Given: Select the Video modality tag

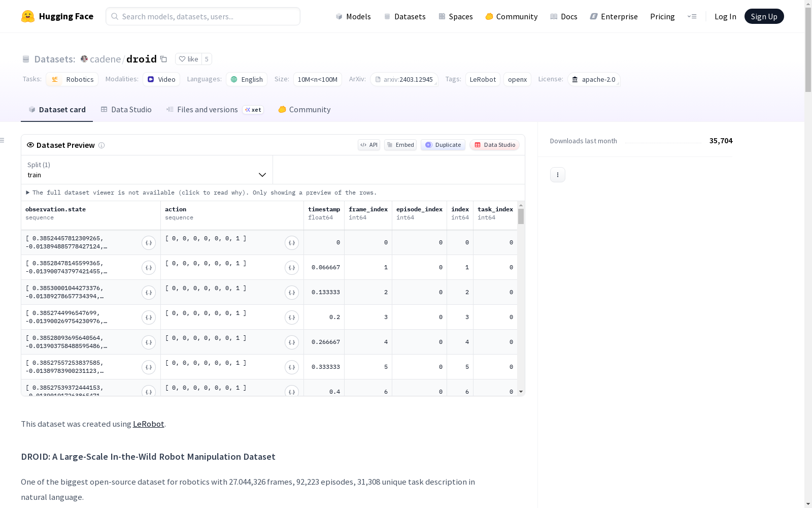Looking at the screenshot, I should tap(161, 79).
